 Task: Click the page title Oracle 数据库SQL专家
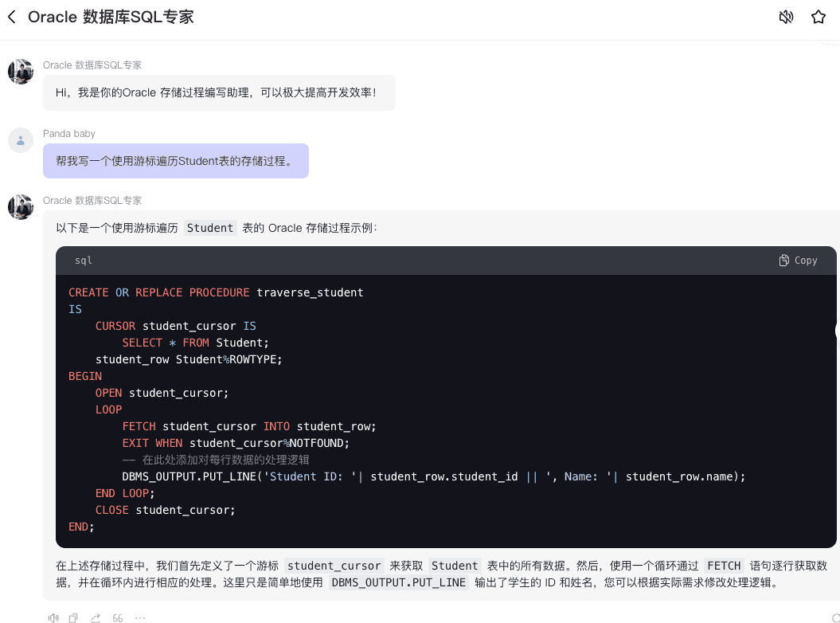[x=111, y=17]
